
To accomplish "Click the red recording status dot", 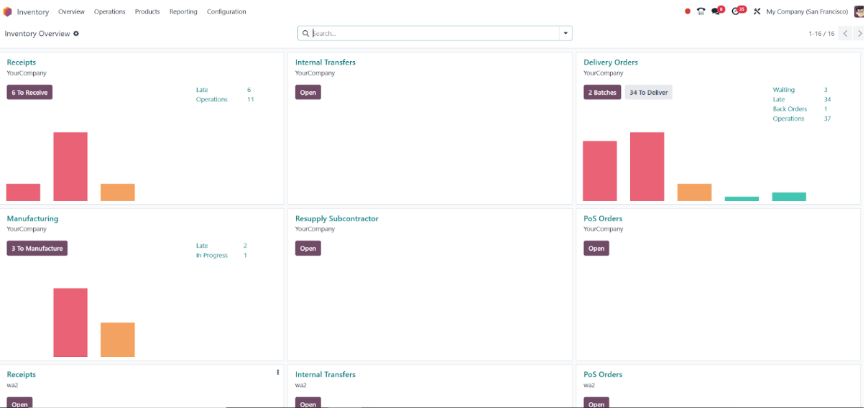I will click(x=688, y=11).
